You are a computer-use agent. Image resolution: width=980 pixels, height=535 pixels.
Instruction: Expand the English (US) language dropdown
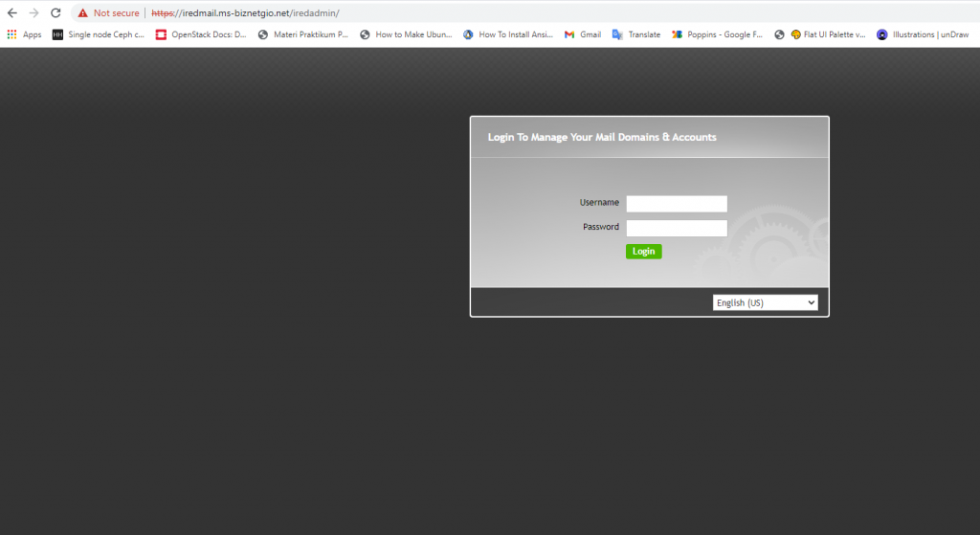[765, 302]
